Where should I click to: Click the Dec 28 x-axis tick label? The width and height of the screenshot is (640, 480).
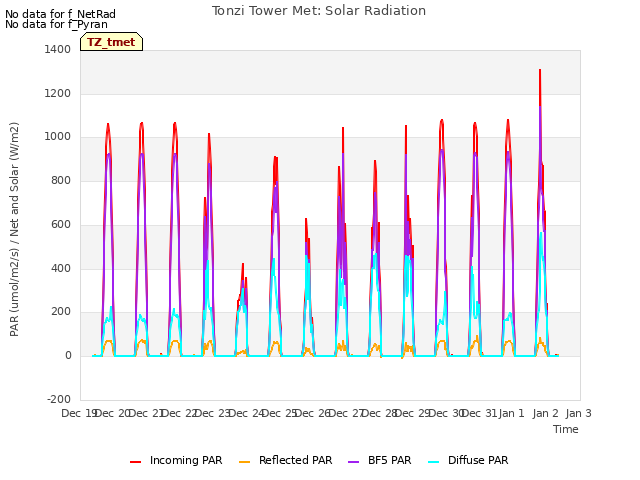tap(380, 413)
